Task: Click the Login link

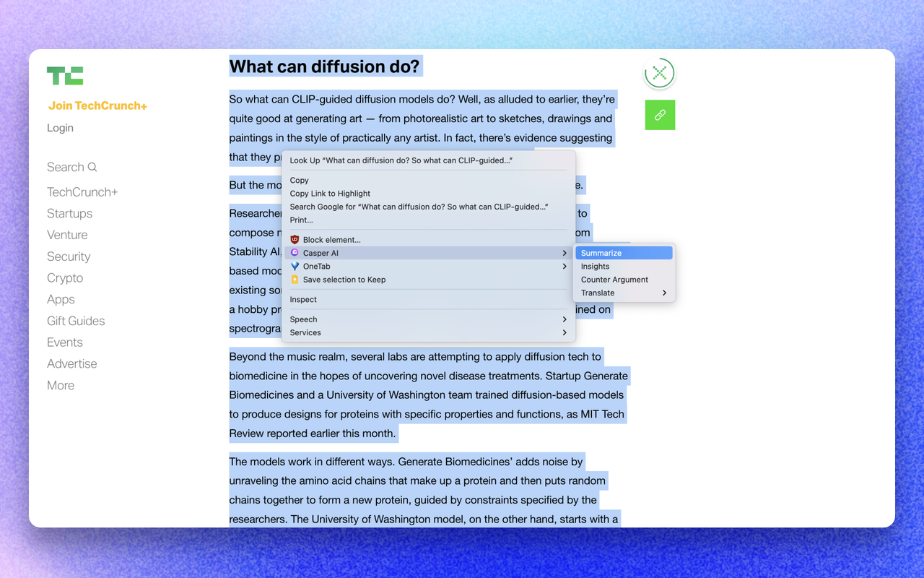Action: click(60, 128)
